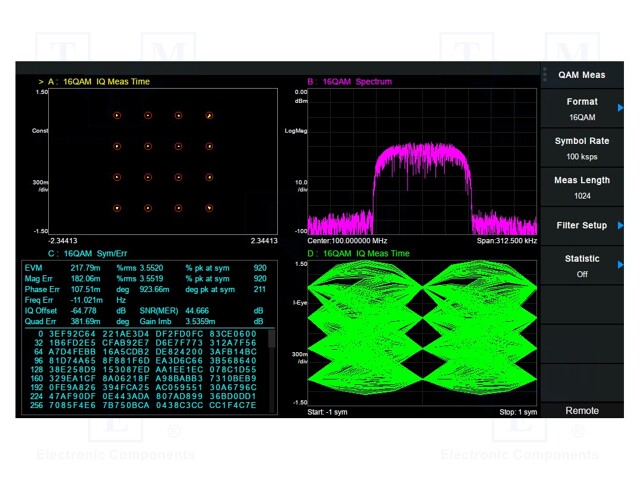Open the Format 16QAM selection softkey
This screenshot has height=480, width=640.
coord(581,108)
